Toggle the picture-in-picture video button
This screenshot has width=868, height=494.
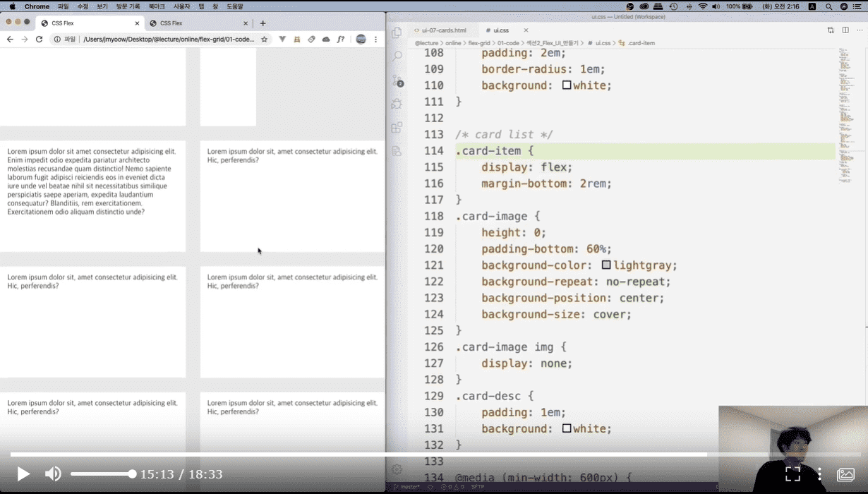[x=845, y=474]
